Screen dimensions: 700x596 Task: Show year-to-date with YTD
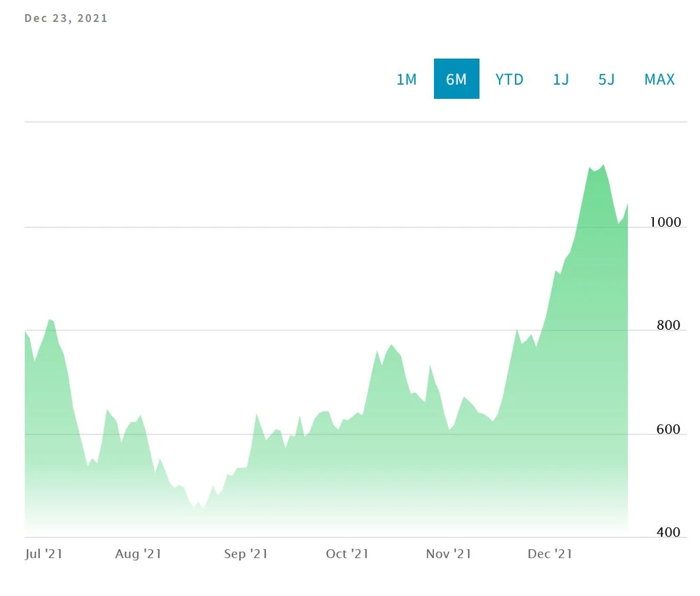[x=509, y=79]
